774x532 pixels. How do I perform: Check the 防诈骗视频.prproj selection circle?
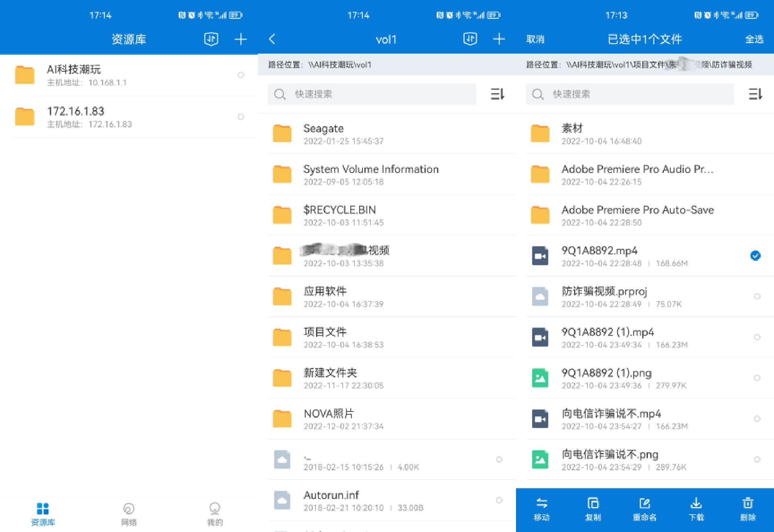pyautogui.click(x=757, y=296)
